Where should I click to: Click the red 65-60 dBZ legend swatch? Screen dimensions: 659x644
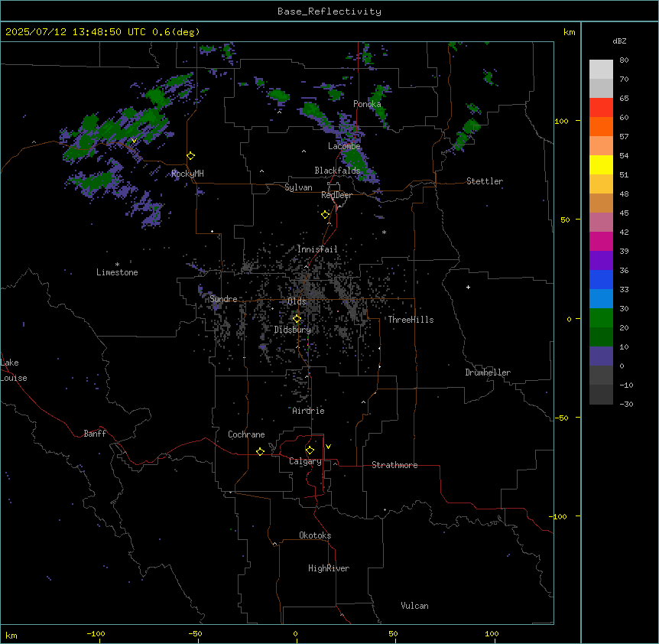(601, 108)
